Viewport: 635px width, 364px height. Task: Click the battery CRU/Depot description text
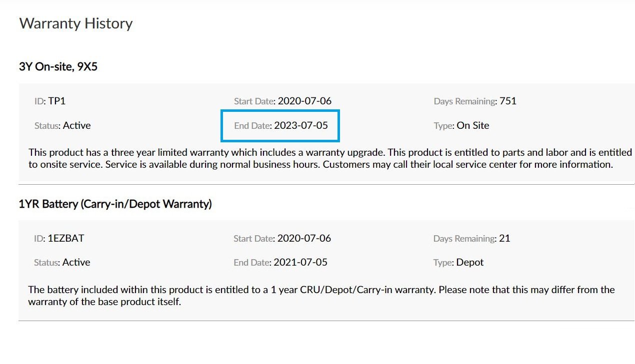click(321, 296)
